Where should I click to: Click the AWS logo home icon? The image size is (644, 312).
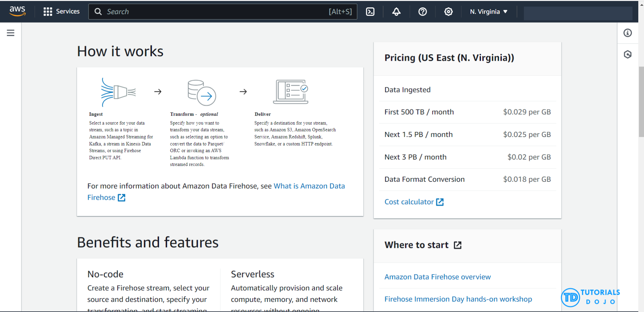[x=17, y=11]
